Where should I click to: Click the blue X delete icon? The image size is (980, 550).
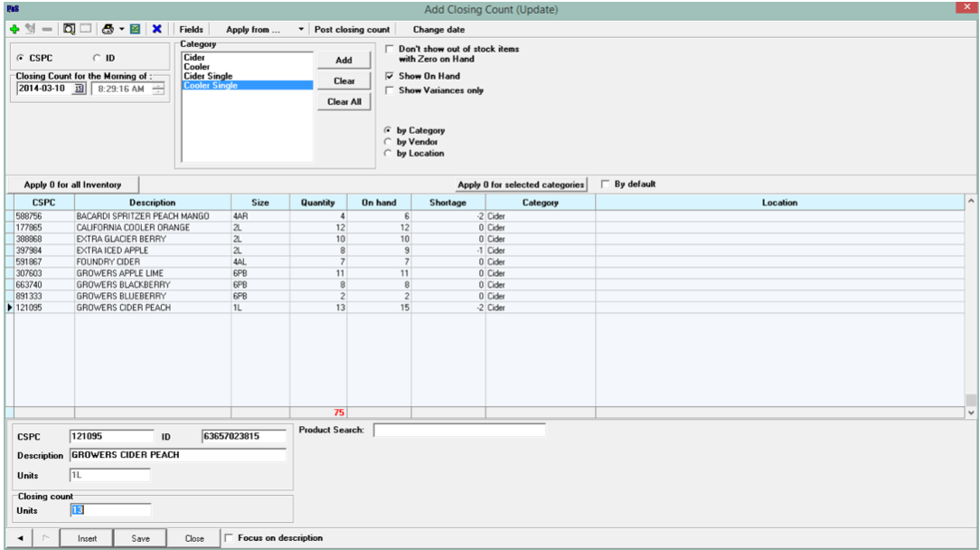pos(157,29)
